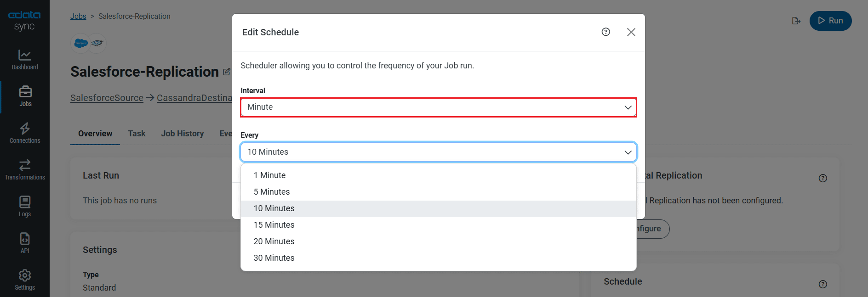Open the Job History tab
The width and height of the screenshot is (868, 297).
pyautogui.click(x=182, y=134)
